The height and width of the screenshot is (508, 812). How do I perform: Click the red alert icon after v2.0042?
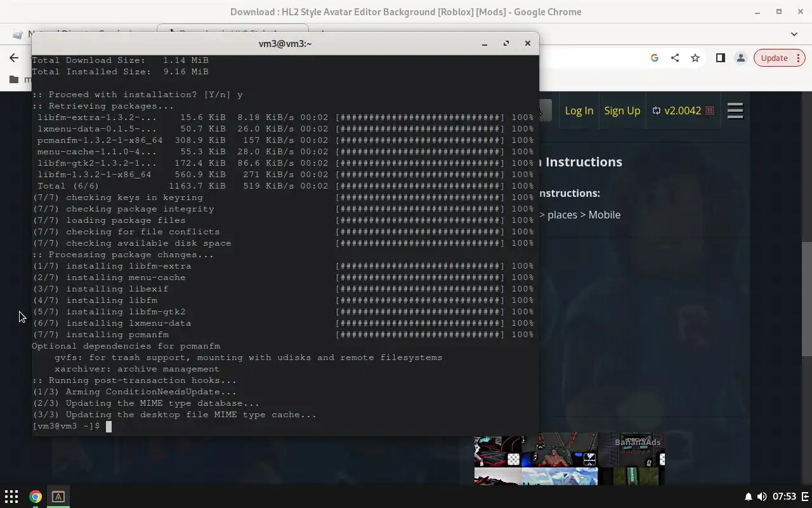(710, 110)
